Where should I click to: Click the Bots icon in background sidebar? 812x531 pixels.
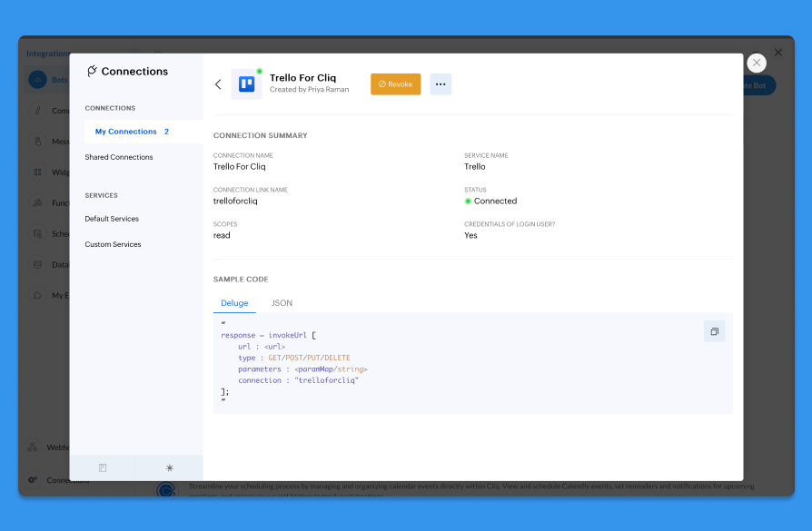[38, 80]
